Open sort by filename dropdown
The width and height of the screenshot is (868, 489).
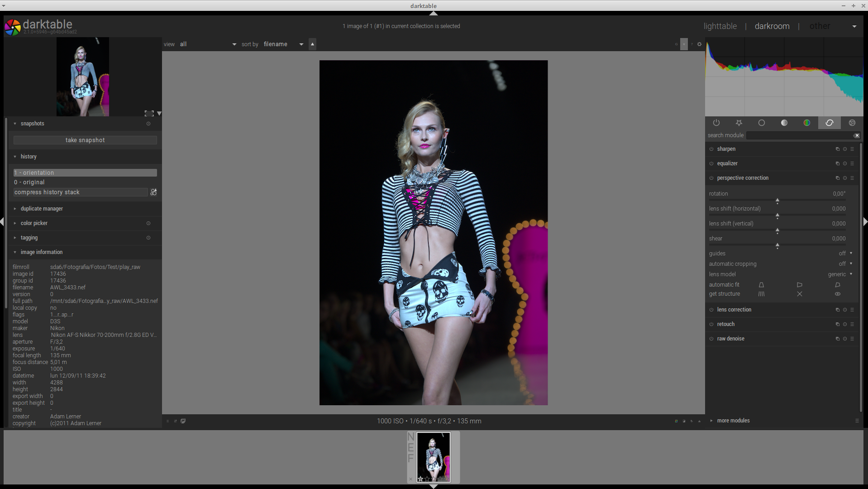(x=283, y=44)
